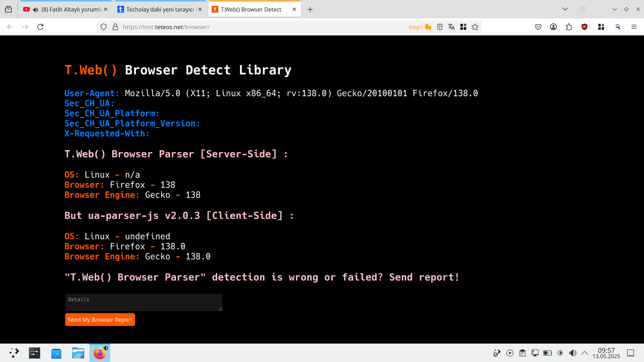Open Firefox View recent browsing button
The image size is (644, 362).
[8, 9]
